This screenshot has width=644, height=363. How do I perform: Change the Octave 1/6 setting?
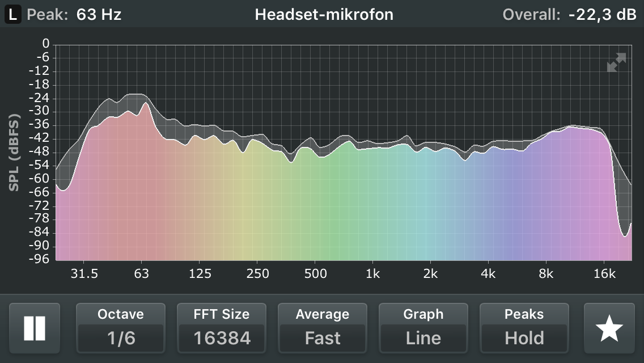(121, 328)
